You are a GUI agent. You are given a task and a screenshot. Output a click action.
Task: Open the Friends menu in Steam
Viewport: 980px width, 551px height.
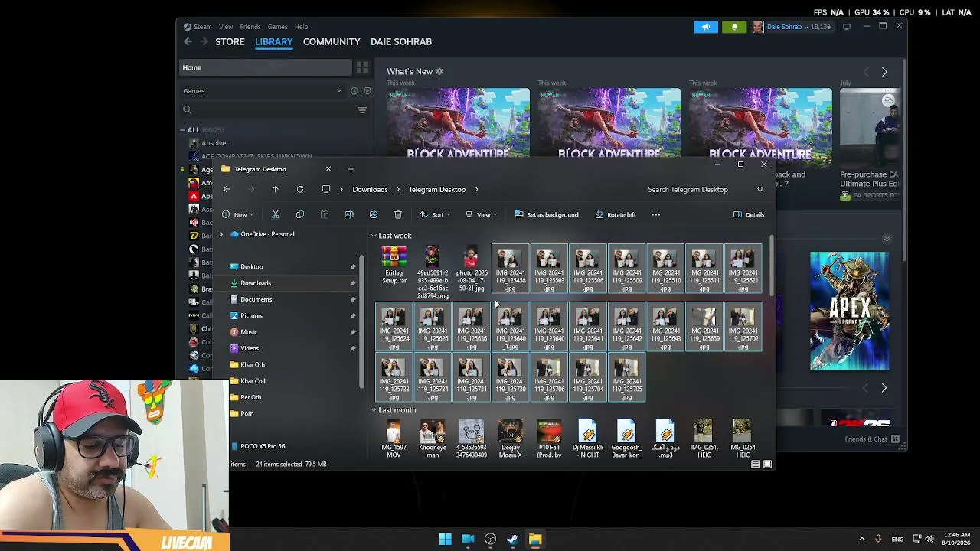click(250, 27)
